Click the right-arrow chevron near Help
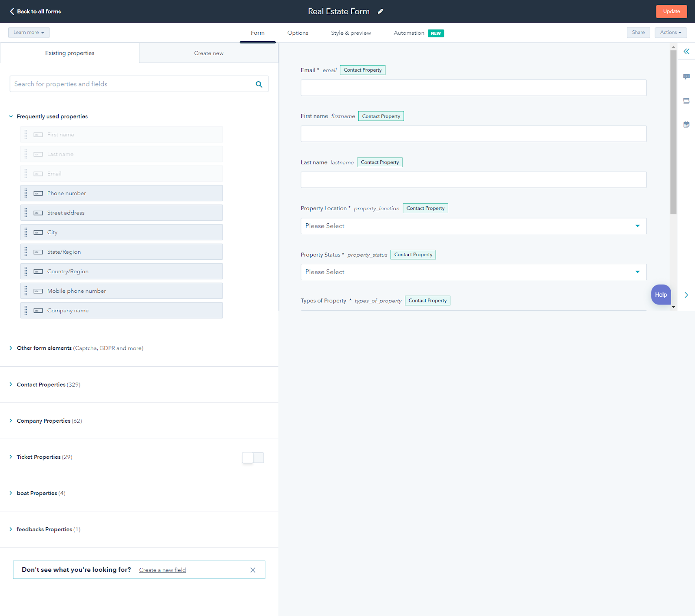The height and width of the screenshot is (616, 695). (686, 295)
